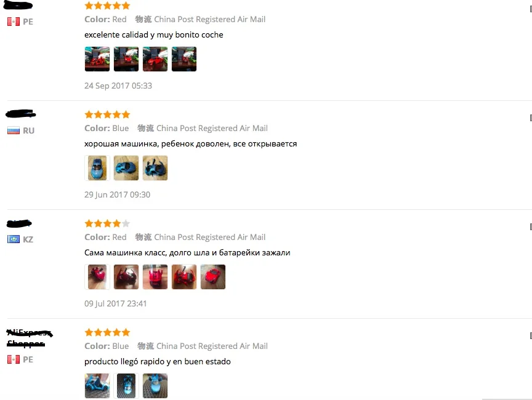The height and width of the screenshot is (400, 532).
Task: Click the review text 'excelente calidad y muy bonito coche'
Action: 154,35
